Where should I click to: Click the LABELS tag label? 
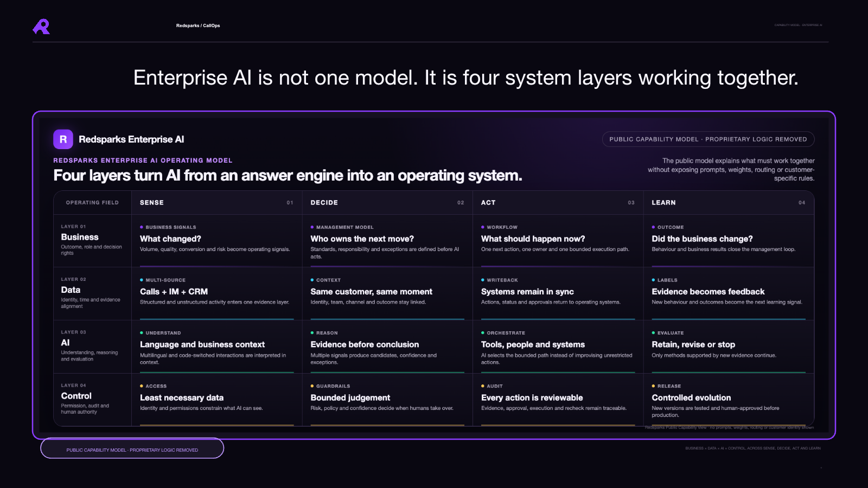pyautogui.click(x=667, y=280)
